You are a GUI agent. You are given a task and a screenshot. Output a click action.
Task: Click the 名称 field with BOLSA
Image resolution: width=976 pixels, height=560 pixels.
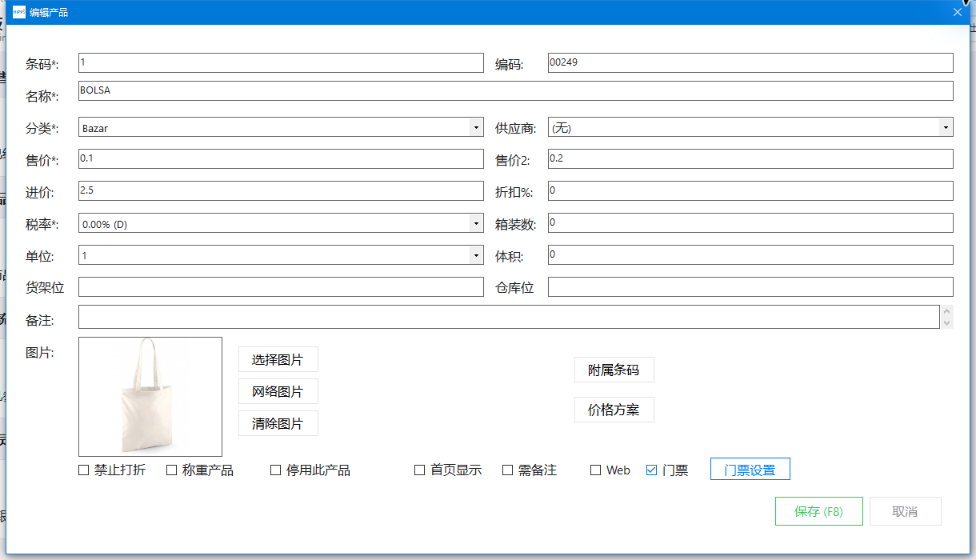tap(516, 90)
